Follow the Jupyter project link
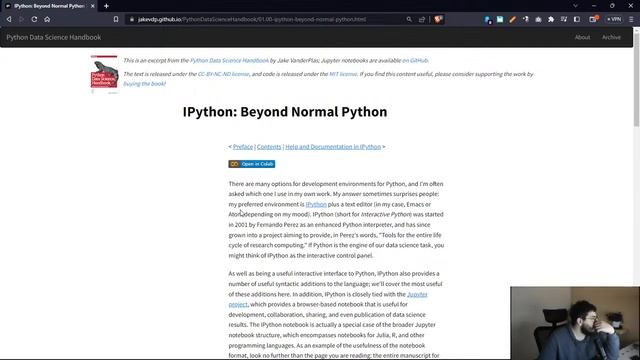The image size is (640, 360). click(x=417, y=294)
